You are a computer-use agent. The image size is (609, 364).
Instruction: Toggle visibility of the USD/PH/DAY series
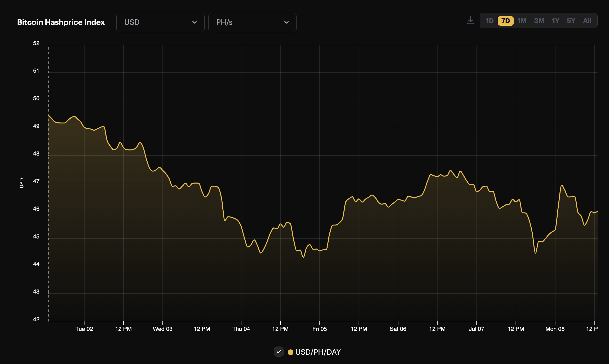(x=279, y=352)
